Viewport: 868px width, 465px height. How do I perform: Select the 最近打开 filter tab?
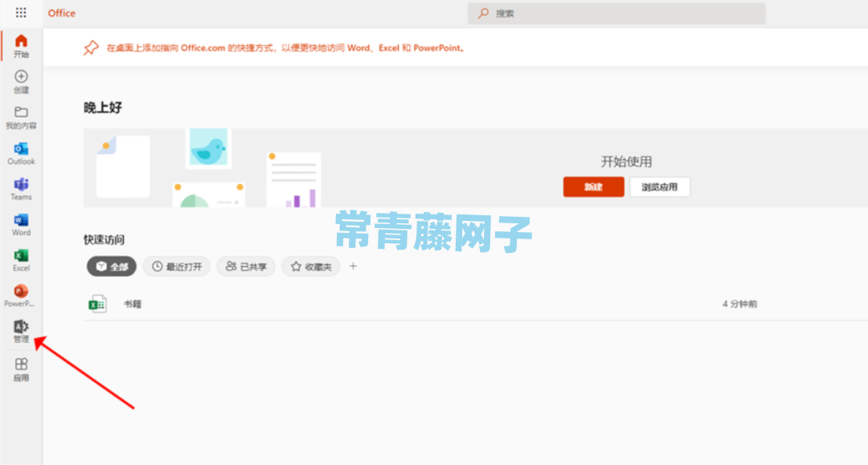click(177, 267)
